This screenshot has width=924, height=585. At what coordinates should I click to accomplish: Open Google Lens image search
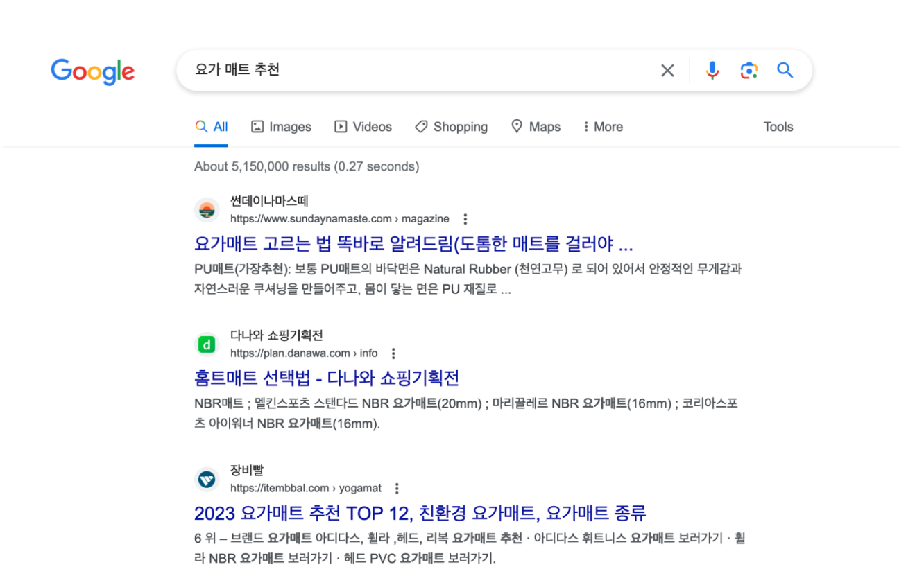(749, 70)
